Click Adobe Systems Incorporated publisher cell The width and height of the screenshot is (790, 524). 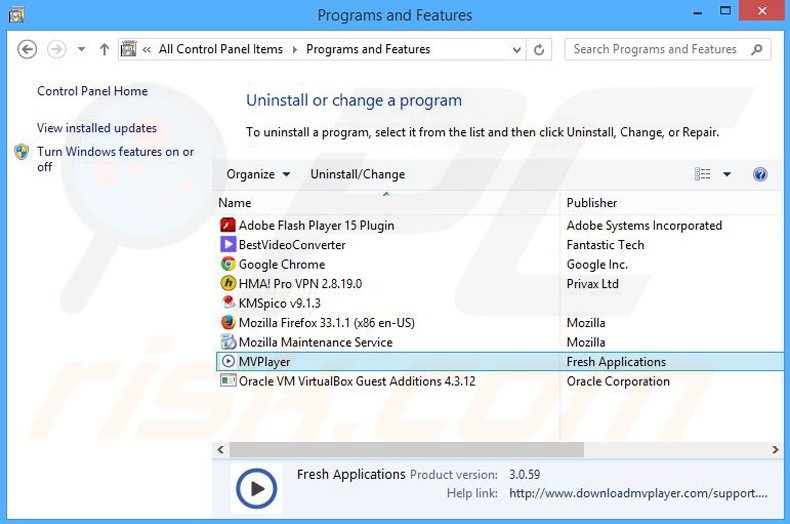(644, 226)
